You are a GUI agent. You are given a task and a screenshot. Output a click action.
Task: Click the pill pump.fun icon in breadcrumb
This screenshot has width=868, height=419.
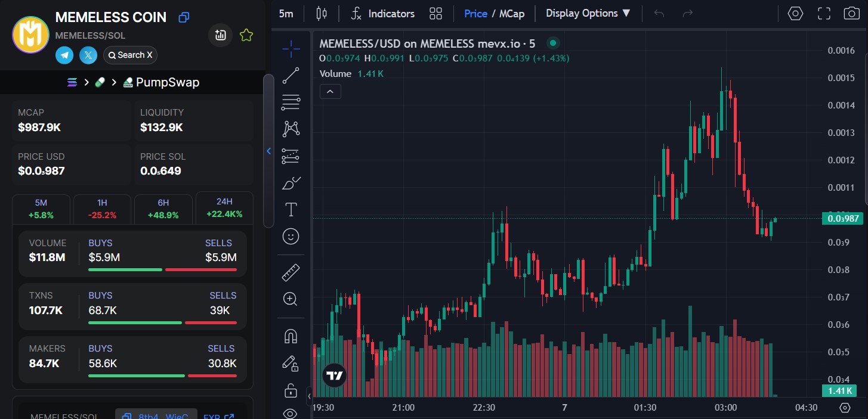pos(100,82)
